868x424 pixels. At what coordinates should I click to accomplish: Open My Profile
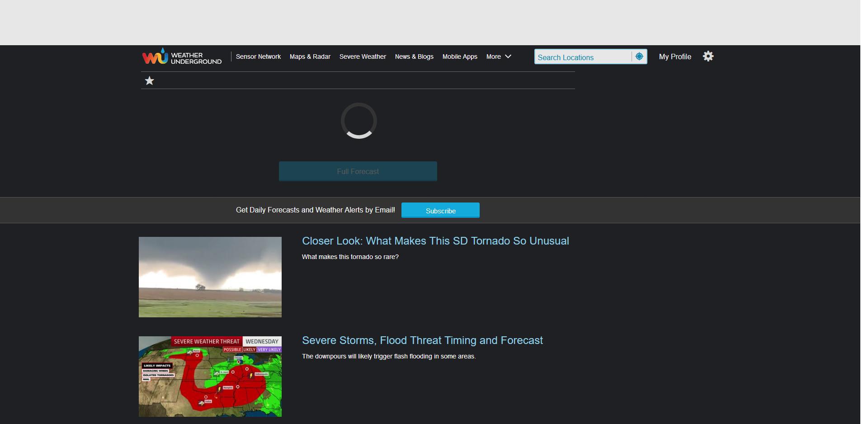(675, 57)
